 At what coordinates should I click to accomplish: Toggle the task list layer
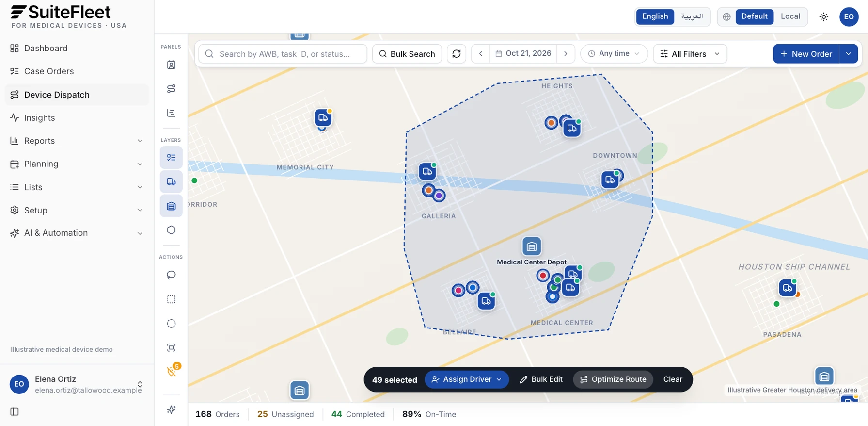tap(171, 158)
